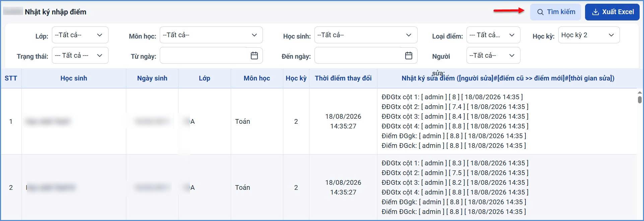The width and height of the screenshot is (644, 221).
Task: Click row 1 entry ĐĐGtx cột 1 [ 8 ]
Action: point(452,97)
